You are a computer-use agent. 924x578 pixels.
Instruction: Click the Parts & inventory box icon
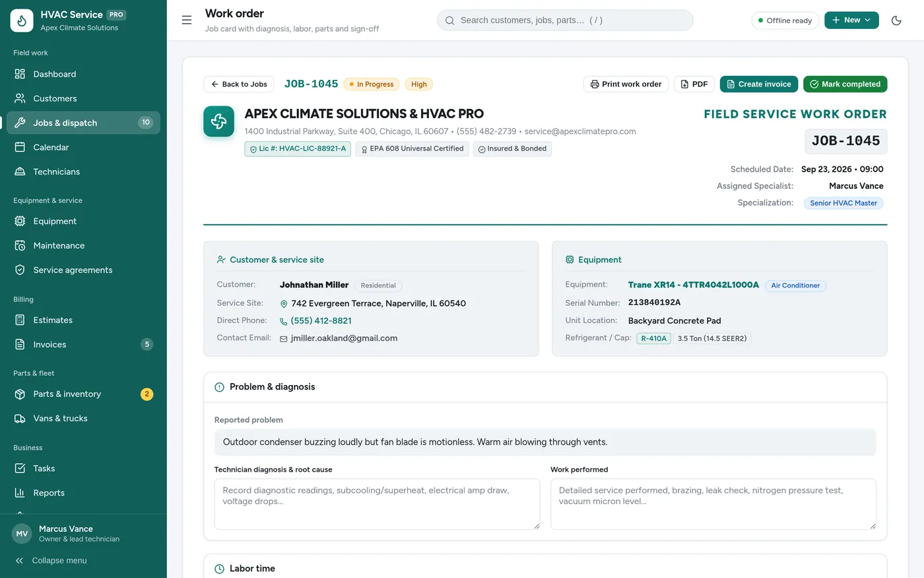tap(20, 394)
